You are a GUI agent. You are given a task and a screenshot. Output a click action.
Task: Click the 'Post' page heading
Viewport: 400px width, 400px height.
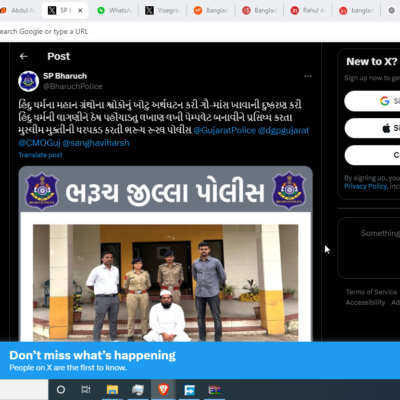pyautogui.click(x=59, y=56)
